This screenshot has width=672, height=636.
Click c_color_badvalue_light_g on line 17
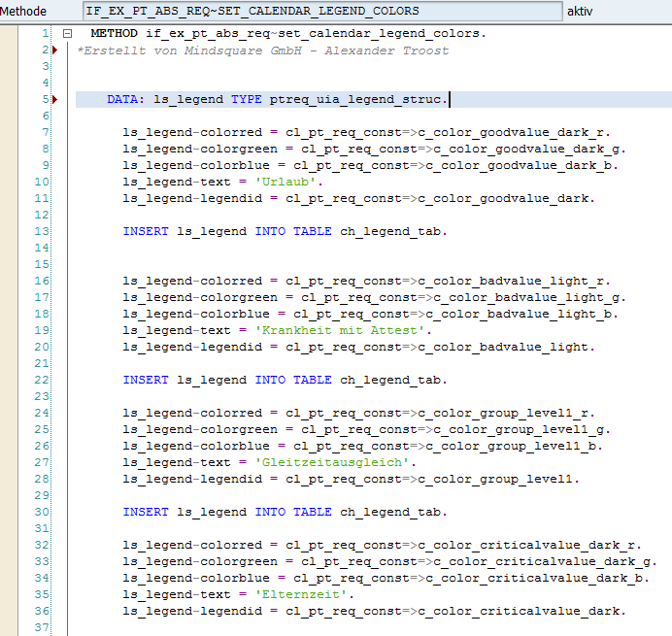[526, 297]
